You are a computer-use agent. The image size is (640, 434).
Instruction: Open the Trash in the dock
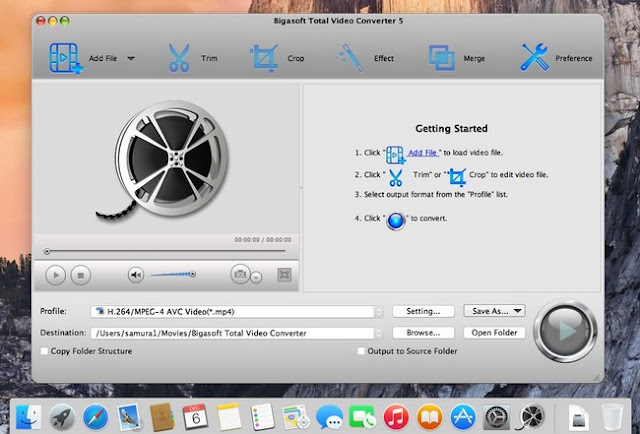tap(612, 417)
